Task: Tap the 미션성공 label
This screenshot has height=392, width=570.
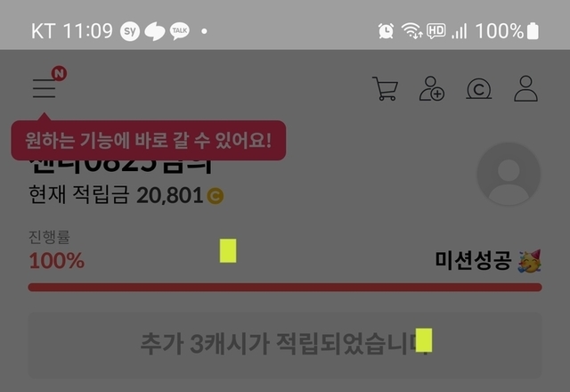Action: tap(473, 261)
